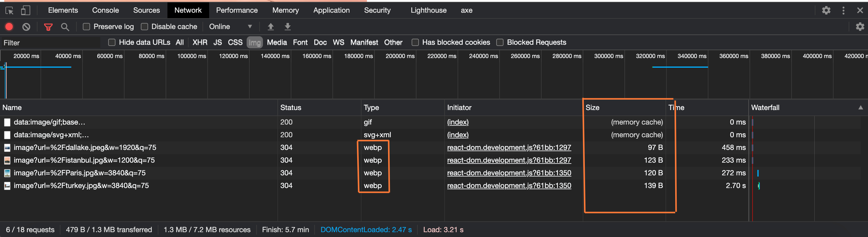The image size is (868, 237).
Task: Click the data:image/svg+xml file icon
Action: pos(7,135)
